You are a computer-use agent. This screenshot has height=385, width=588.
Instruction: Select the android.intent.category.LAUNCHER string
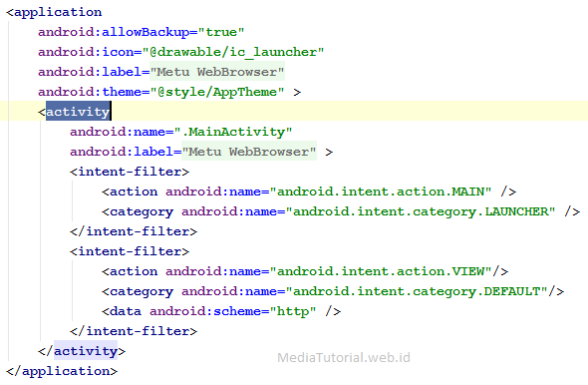pyautogui.click(x=420, y=211)
